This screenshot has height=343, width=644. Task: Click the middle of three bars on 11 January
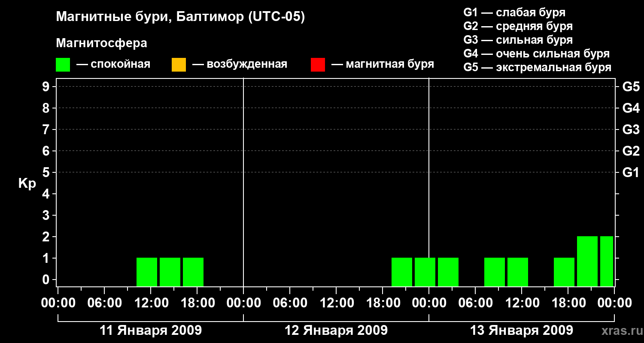[x=170, y=272]
